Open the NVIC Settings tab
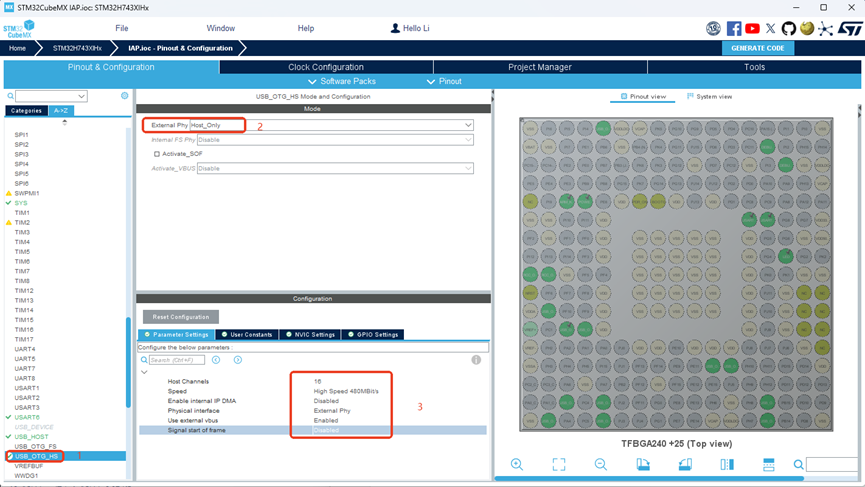865x487 pixels. tap(310, 334)
